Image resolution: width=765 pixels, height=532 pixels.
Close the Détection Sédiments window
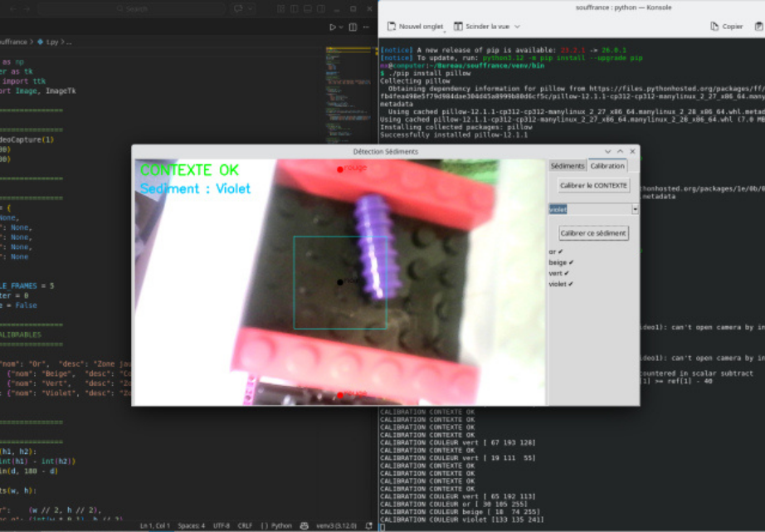pyautogui.click(x=633, y=152)
